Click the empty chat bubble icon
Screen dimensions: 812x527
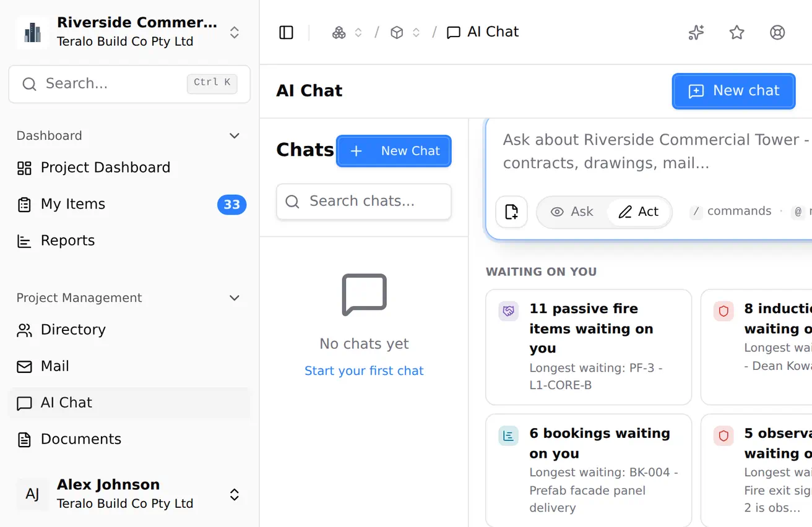(364, 295)
